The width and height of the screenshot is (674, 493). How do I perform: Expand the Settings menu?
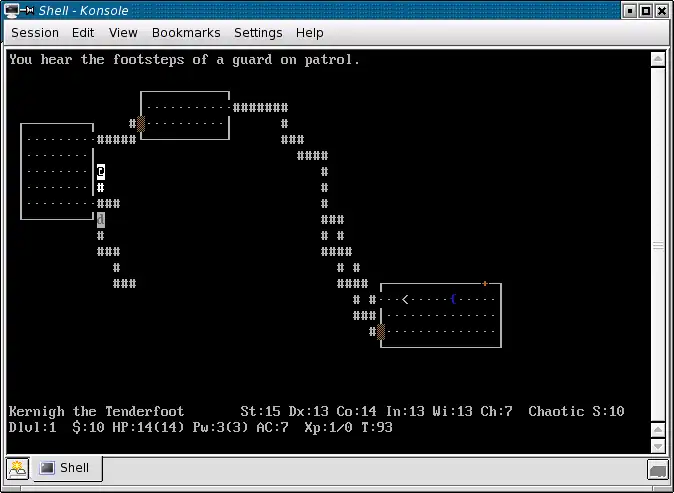tap(258, 33)
